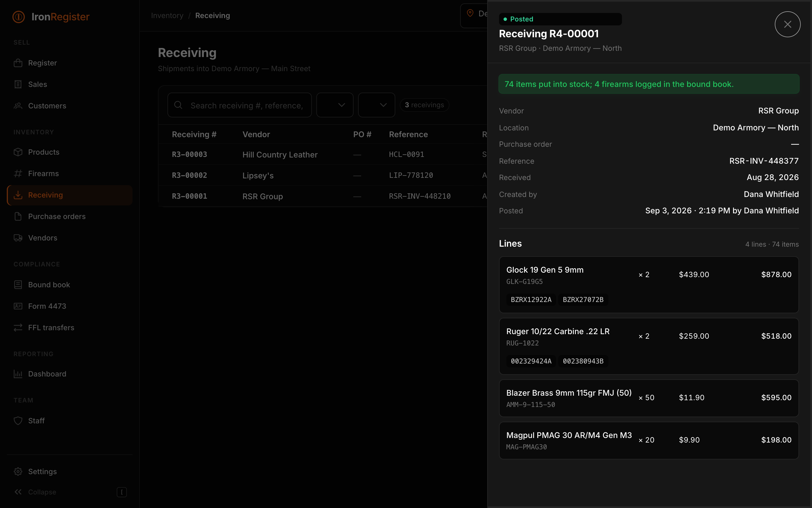
Task: Click the Glock 19 Gen 5 9mm line
Action: click(648, 285)
